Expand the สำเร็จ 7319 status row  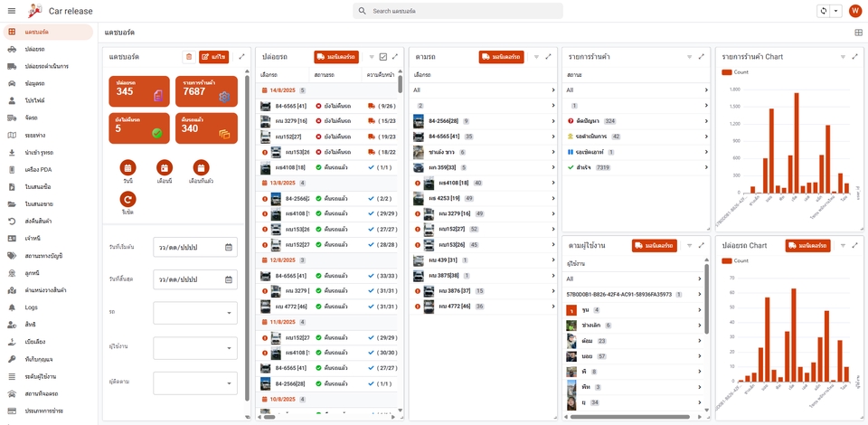click(x=636, y=167)
